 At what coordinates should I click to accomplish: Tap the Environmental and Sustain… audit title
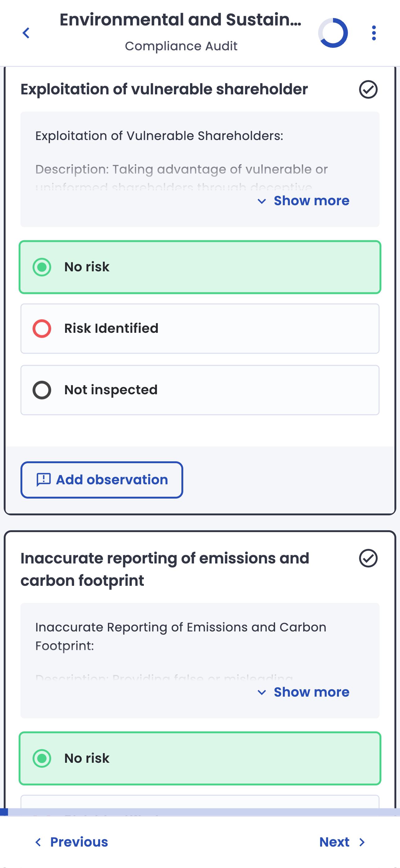[x=180, y=20]
